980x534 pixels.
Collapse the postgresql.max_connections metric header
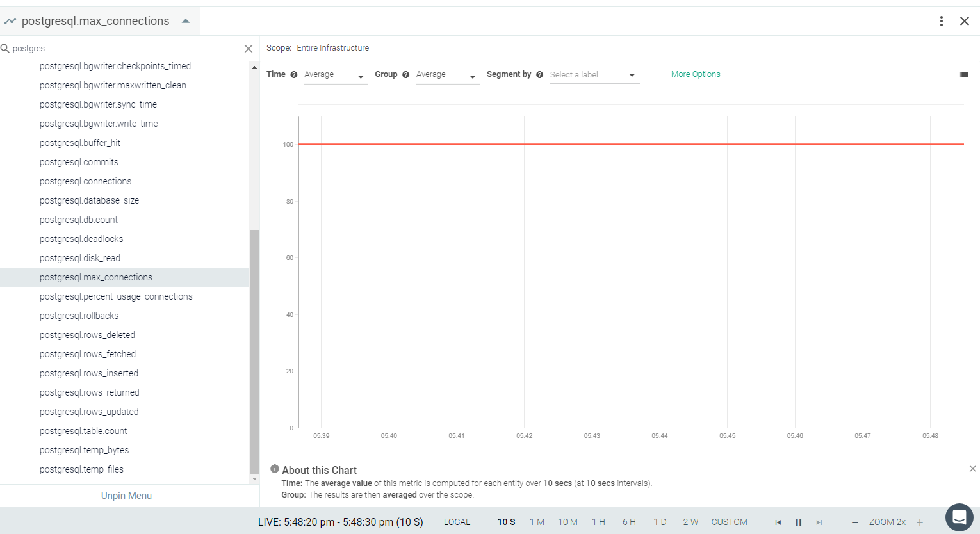click(186, 21)
